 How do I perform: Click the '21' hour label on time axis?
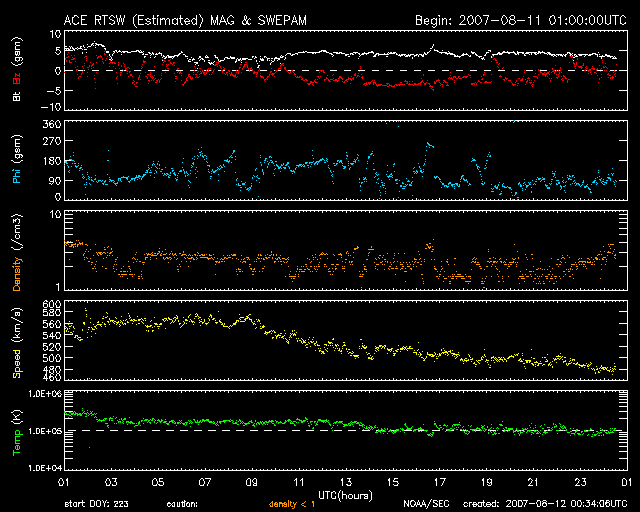pyautogui.click(x=533, y=483)
